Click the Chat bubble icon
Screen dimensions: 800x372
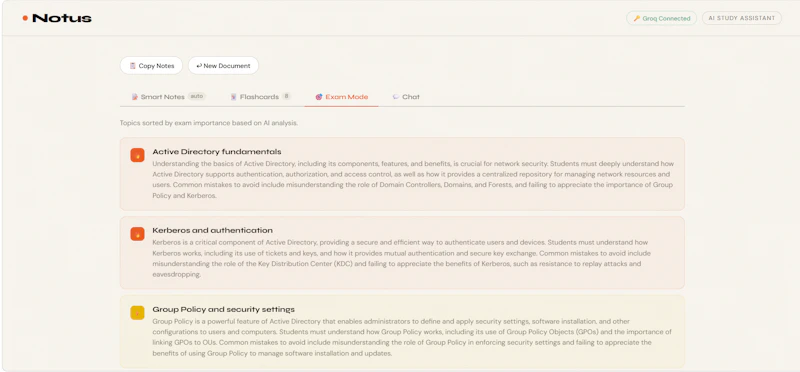click(396, 96)
